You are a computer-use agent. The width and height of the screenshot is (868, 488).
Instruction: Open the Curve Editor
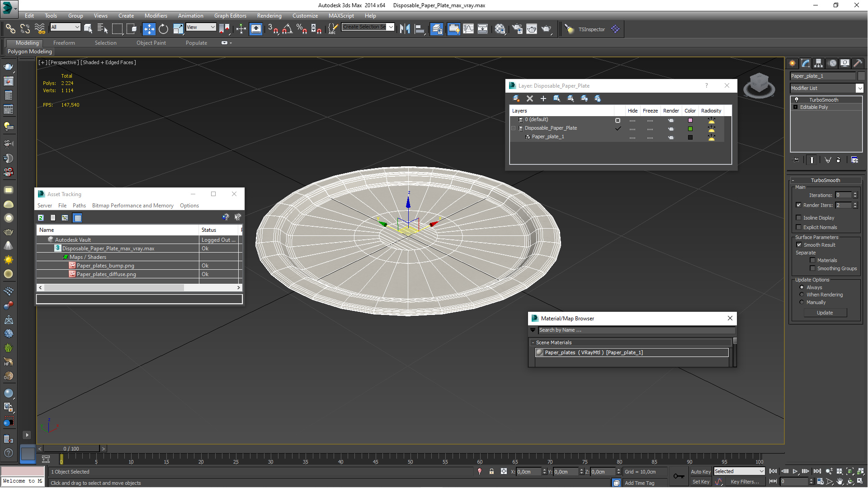click(468, 29)
